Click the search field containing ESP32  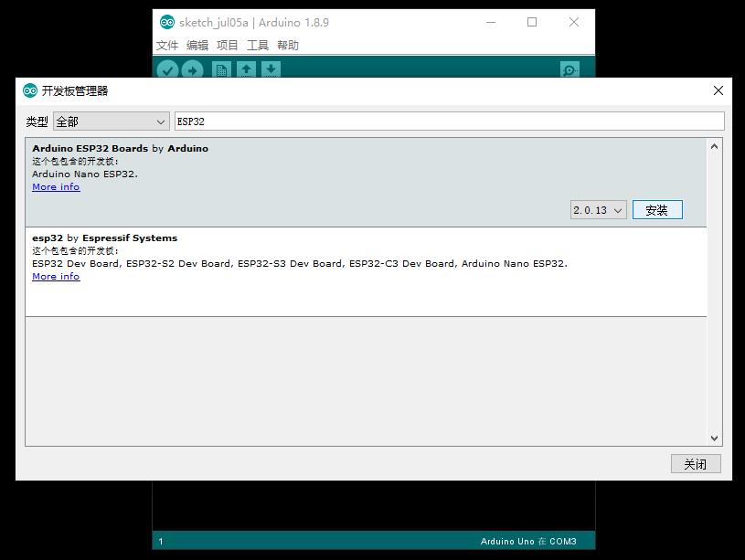point(450,122)
